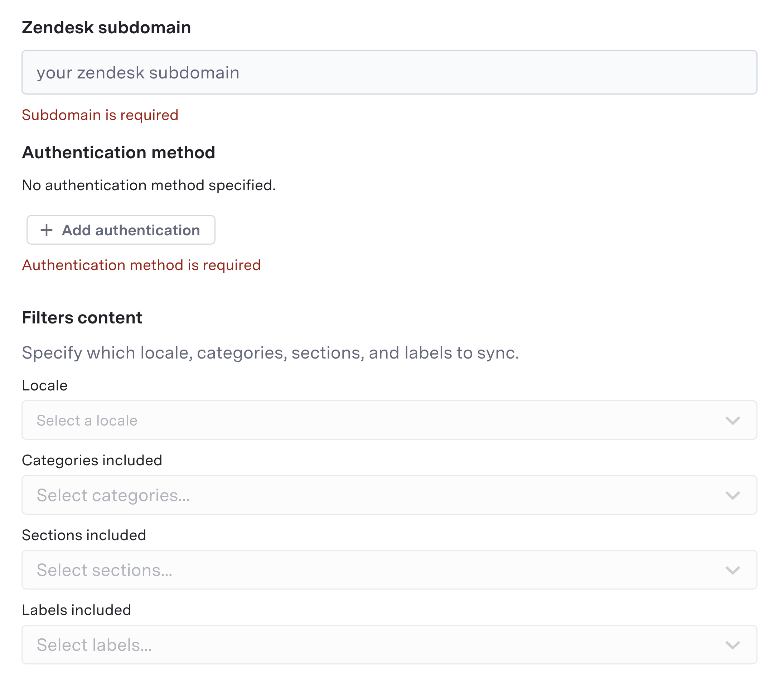Select the Authentication method heading
The width and height of the screenshot is (784, 687).
tap(118, 152)
